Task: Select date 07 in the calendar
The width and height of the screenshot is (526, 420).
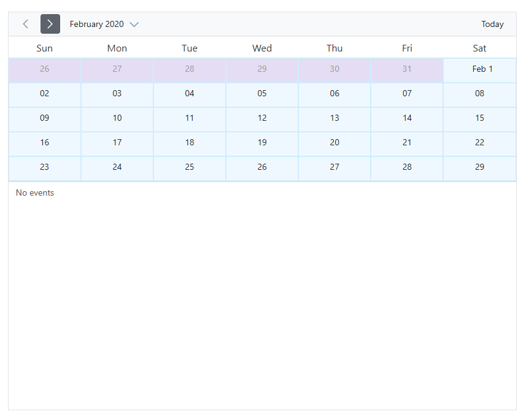Action: pyautogui.click(x=407, y=95)
